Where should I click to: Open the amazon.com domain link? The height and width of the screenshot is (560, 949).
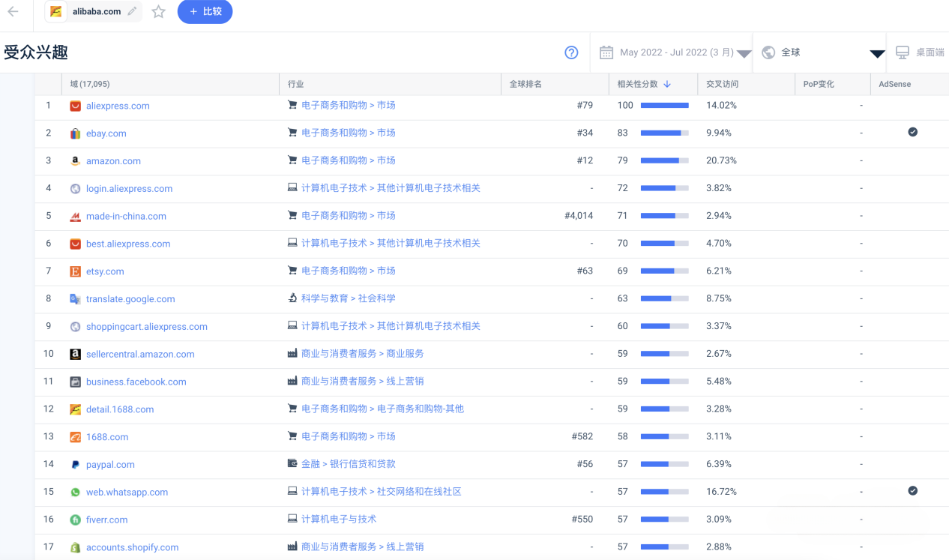[x=113, y=161]
